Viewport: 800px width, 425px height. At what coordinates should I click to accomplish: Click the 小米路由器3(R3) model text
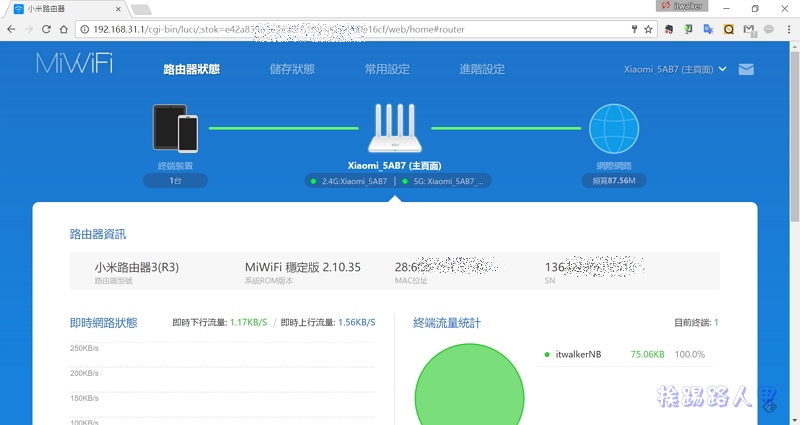click(x=137, y=267)
